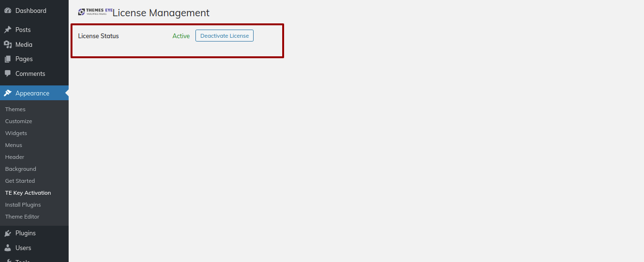This screenshot has height=262, width=644.
Task: Click the Posts pushpin icon
Action: 8,30
